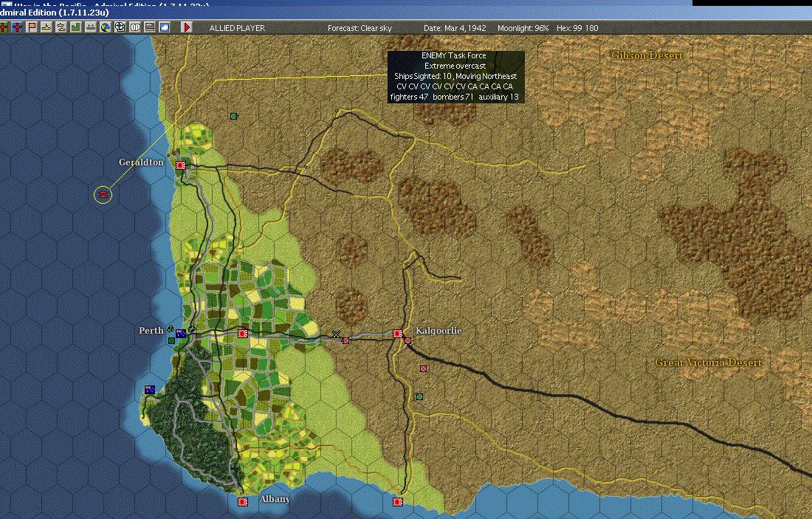Click the Forecast: Clear sky text
This screenshot has width=812, height=519.
[360, 28]
